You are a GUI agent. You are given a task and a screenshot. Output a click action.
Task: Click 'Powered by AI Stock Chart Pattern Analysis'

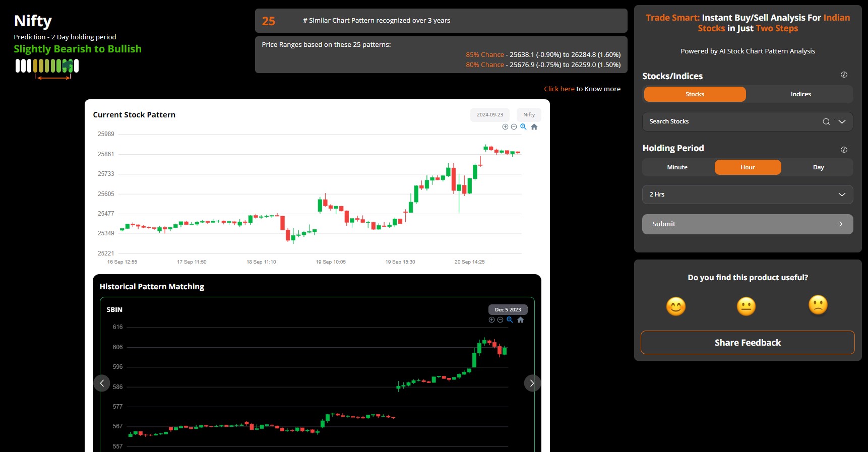tap(748, 51)
